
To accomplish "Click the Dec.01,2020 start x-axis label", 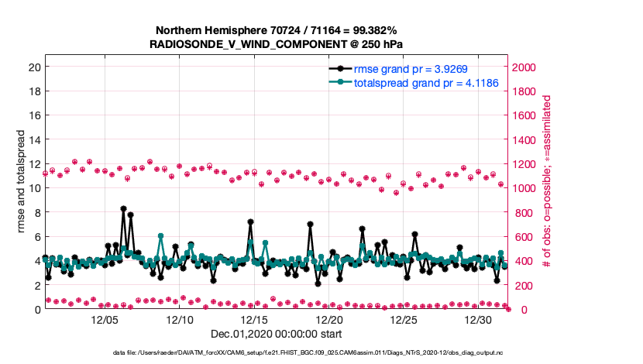I will click(x=276, y=334).
